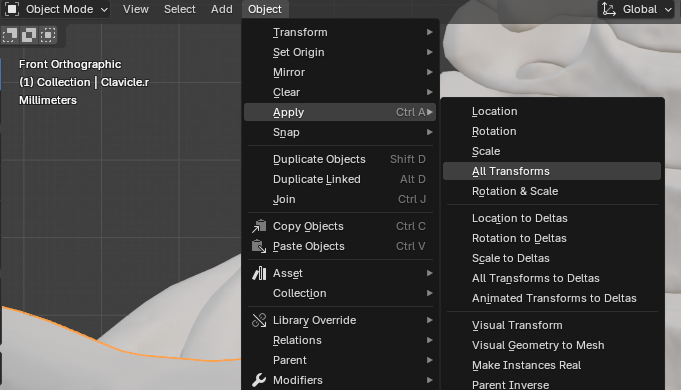This screenshot has width=681, height=390.
Task: Click the Front Orthographic view label
Action: (x=70, y=64)
